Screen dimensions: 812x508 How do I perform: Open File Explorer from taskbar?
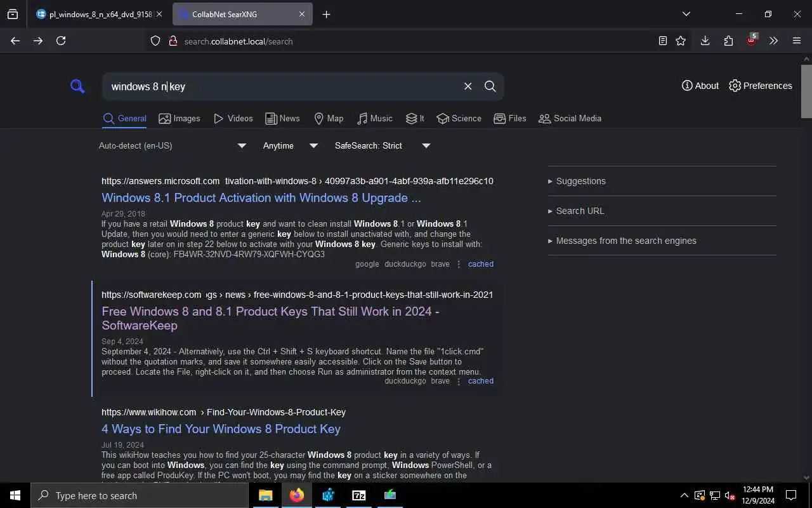[x=266, y=495]
